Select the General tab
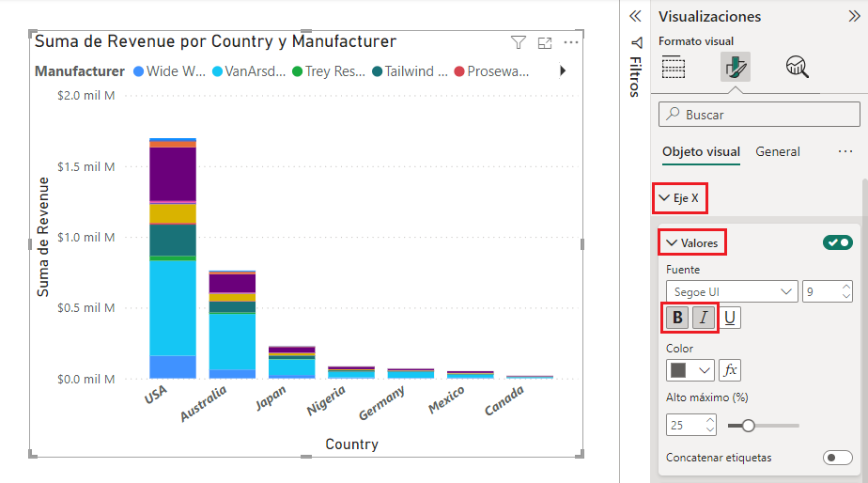Viewport: 868px width, 483px height. pyautogui.click(x=778, y=152)
